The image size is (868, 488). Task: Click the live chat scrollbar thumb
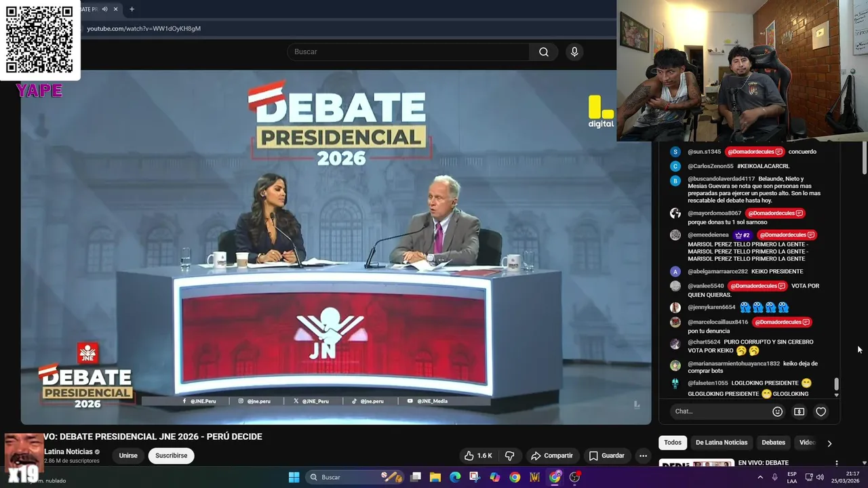(x=836, y=384)
